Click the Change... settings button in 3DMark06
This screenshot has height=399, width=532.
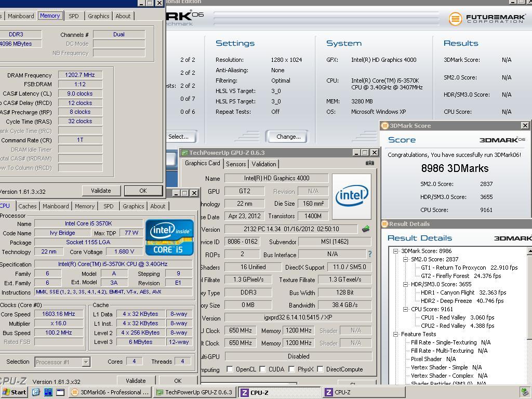click(288, 137)
